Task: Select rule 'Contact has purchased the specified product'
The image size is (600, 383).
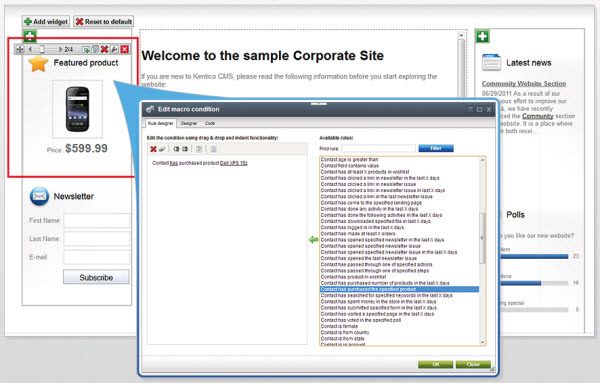Action: pos(399,289)
